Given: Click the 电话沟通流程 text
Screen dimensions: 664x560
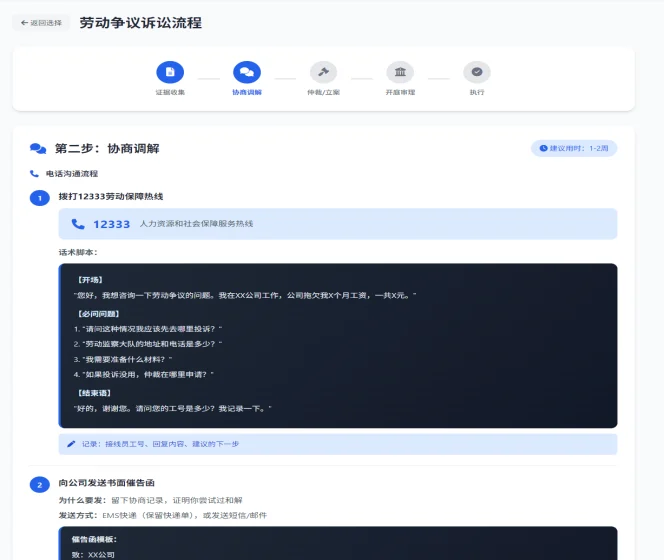Looking at the screenshot, I should coord(72,174).
